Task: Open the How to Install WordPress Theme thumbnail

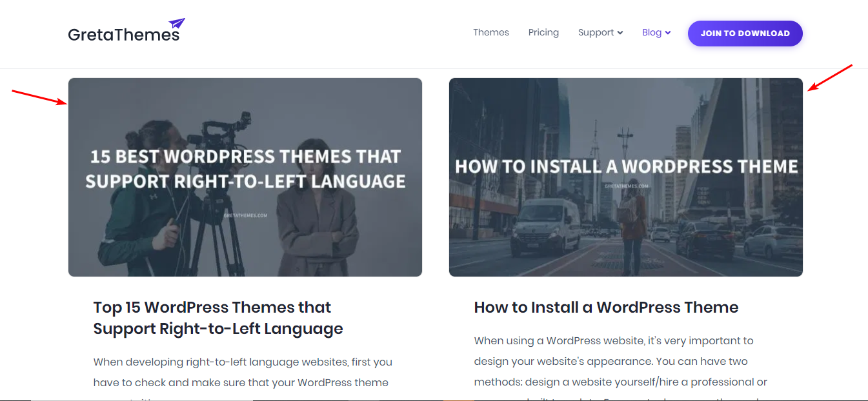Action: click(x=626, y=177)
